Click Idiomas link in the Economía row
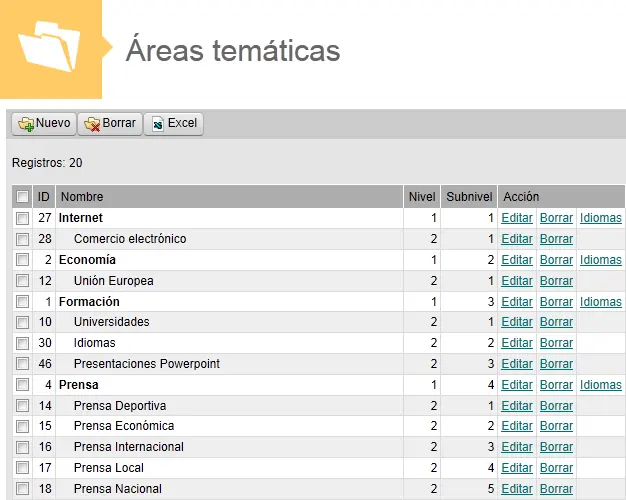Image resolution: width=626 pixels, height=500 pixels. coord(600,260)
